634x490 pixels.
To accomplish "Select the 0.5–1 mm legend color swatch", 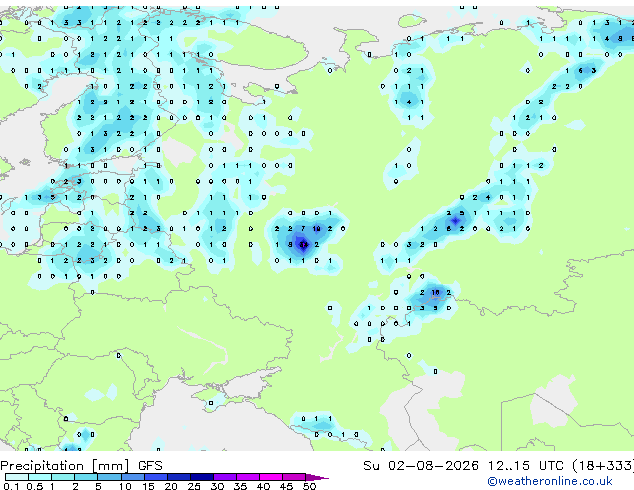I will point(40,477).
